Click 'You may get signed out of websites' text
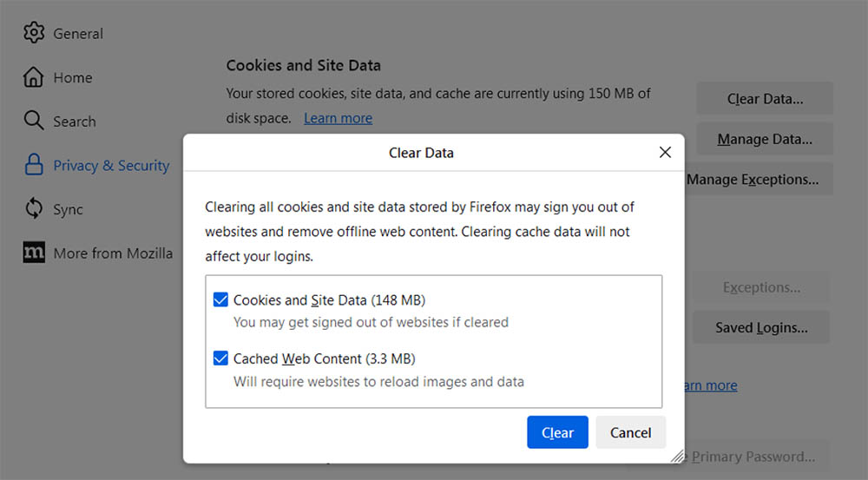This screenshot has height=480, width=868. pos(371,322)
